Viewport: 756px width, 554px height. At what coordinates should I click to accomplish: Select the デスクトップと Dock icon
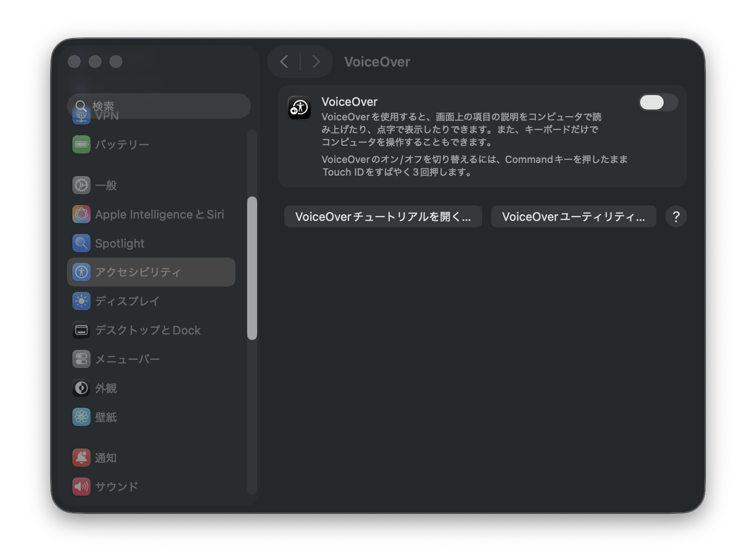(x=81, y=330)
